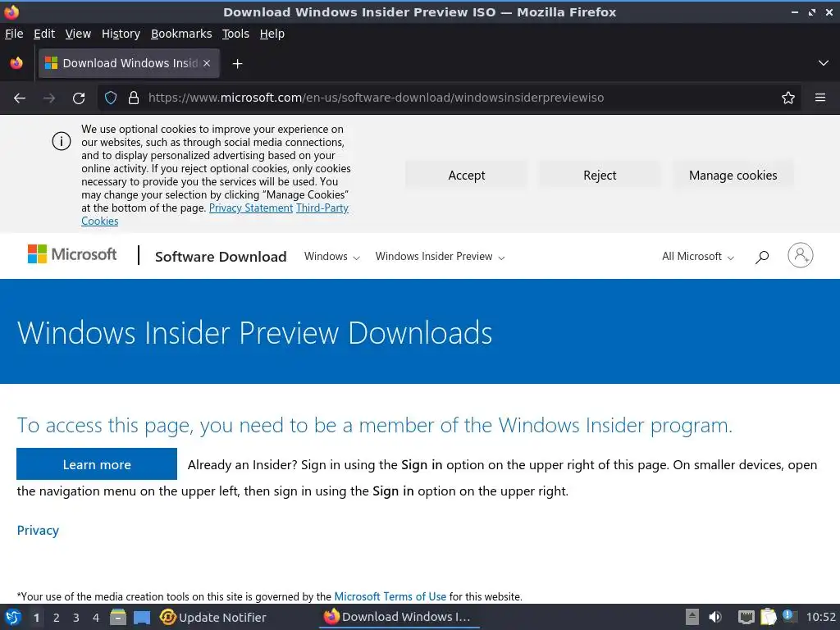This screenshot has width=840, height=630.
Task: Go back to the previous page
Action: (20, 98)
